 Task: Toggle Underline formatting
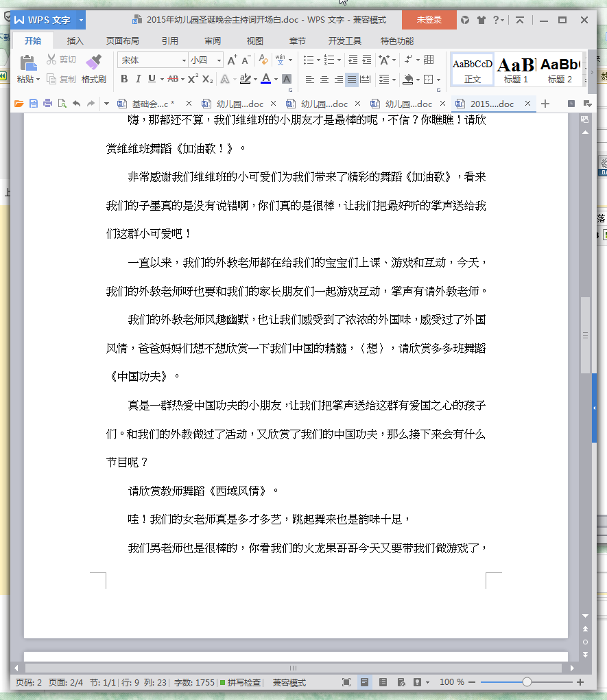152,79
